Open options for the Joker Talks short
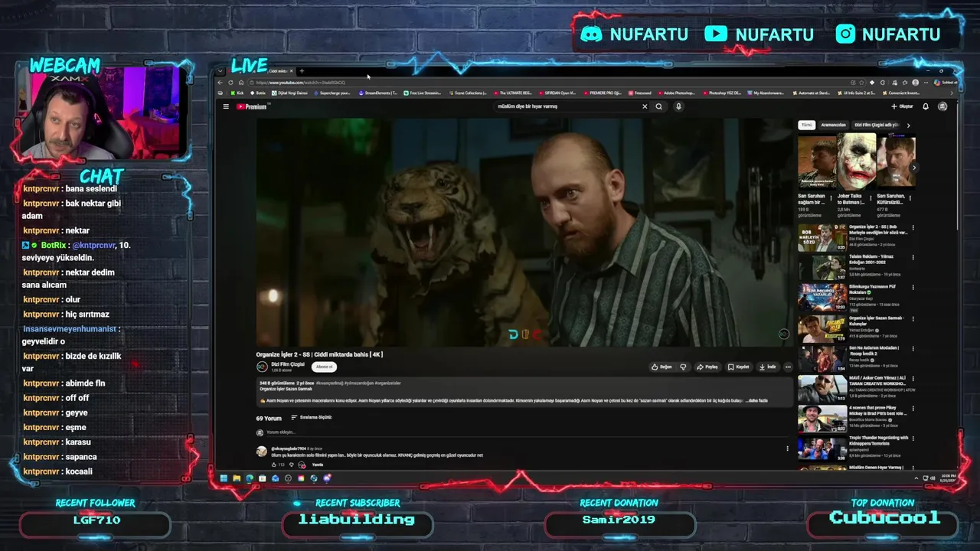980x551 pixels. (871, 197)
